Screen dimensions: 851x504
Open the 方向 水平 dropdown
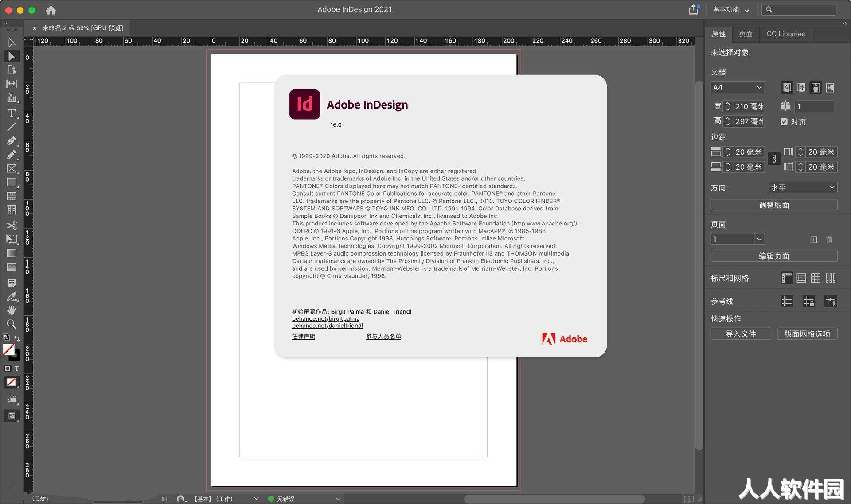803,188
